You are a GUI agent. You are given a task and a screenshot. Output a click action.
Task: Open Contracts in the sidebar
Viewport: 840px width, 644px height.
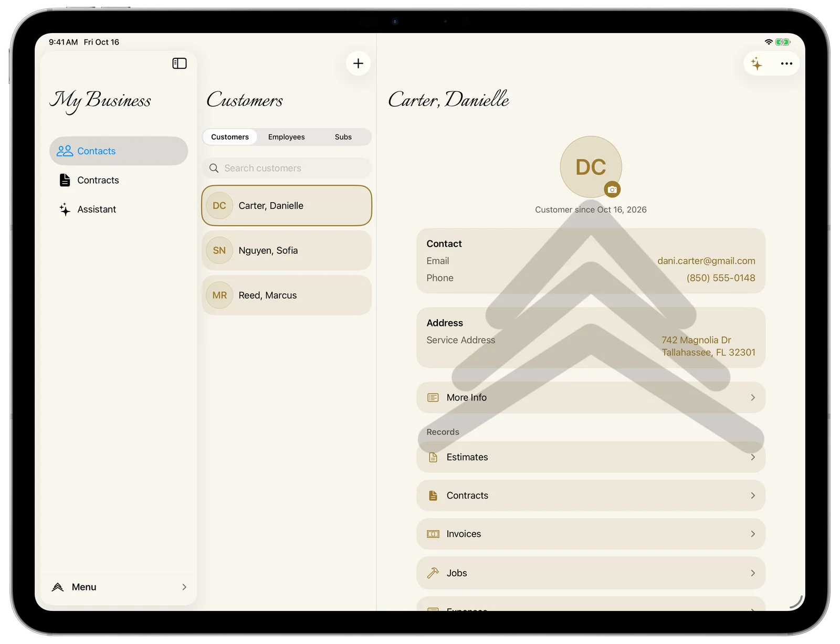click(x=119, y=180)
